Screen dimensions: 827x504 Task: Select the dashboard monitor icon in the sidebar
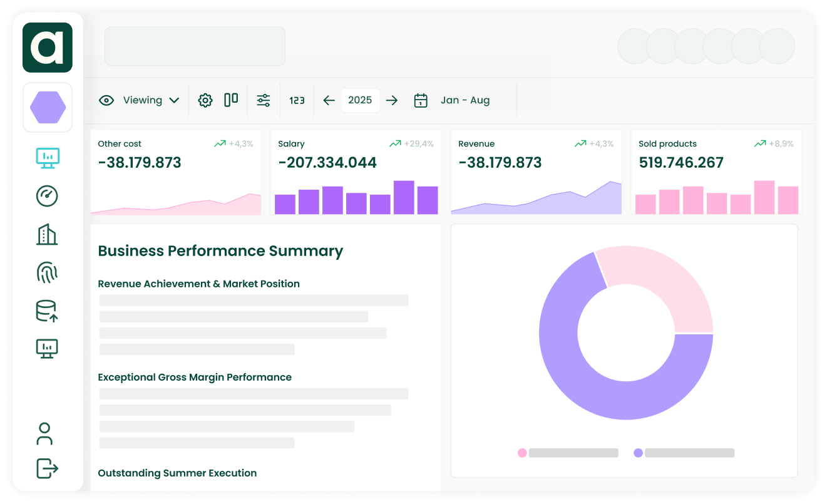(47, 158)
